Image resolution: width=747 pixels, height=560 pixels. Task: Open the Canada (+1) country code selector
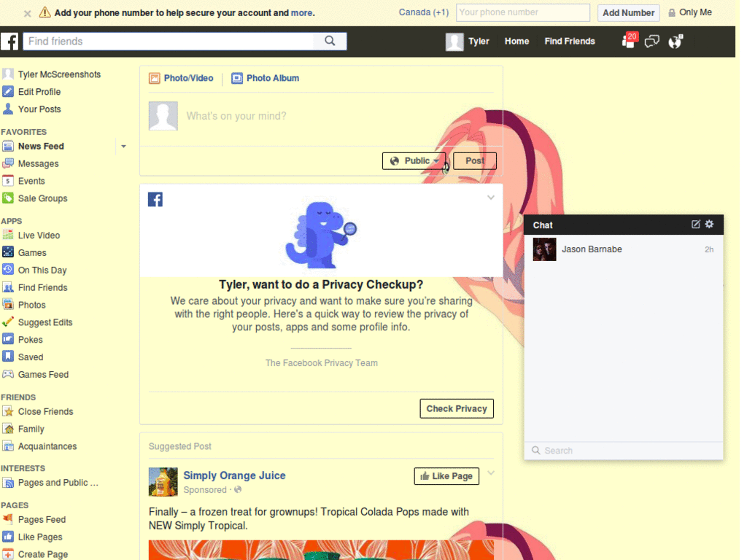click(424, 12)
